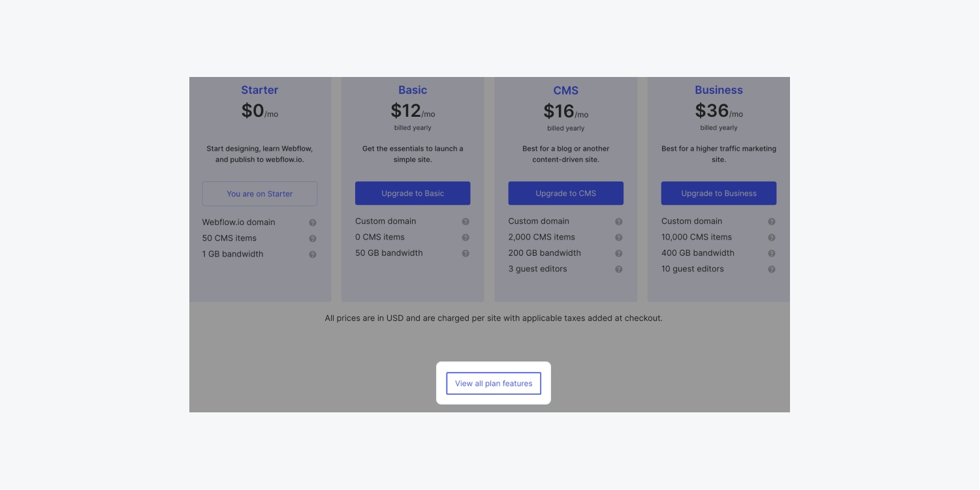Screen dimensions: 980x490
Task: Click the Upgrade to Basic button
Action: click(413, 194)
